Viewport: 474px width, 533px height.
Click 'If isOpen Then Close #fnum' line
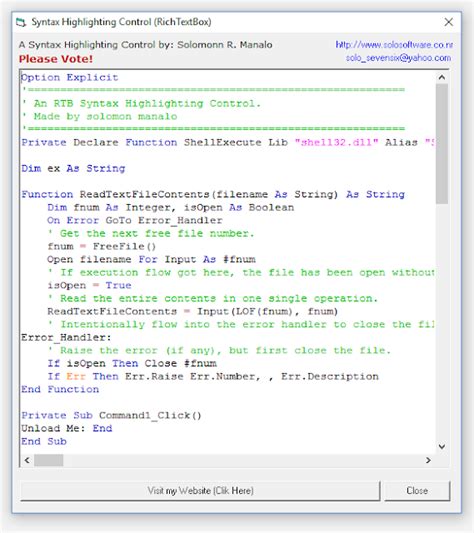(132, 363)
